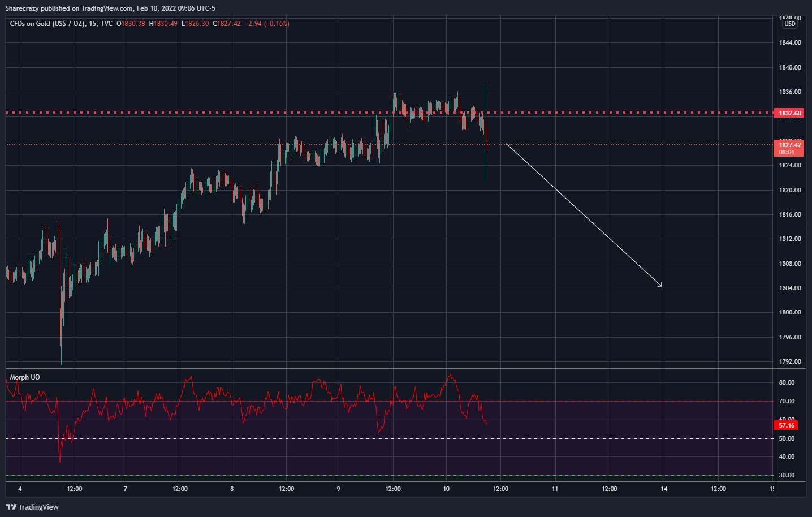
Task: Click the 1800.00 price axis label
Action: coord(790,312)
